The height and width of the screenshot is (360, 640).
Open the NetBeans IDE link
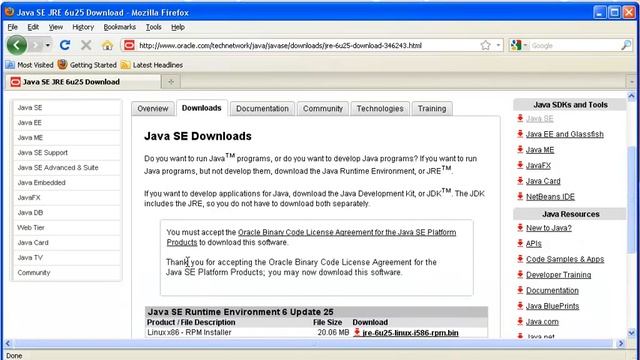(550, 197)
